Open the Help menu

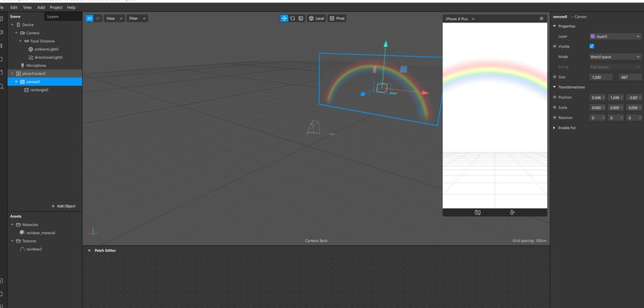[x=71, y=7]
